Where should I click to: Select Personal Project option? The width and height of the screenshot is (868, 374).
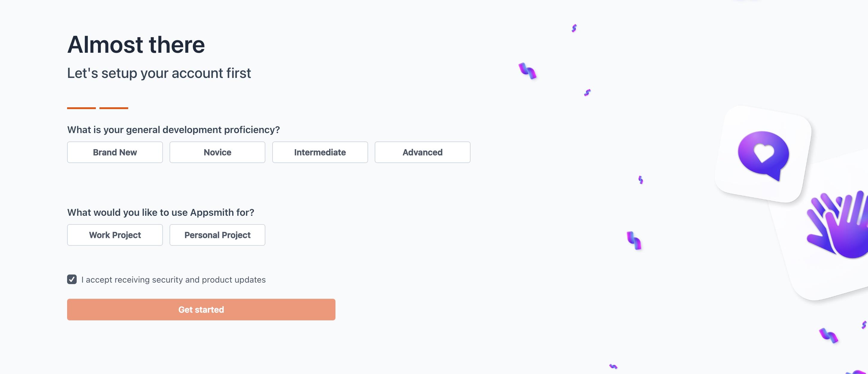pos(217,235)
